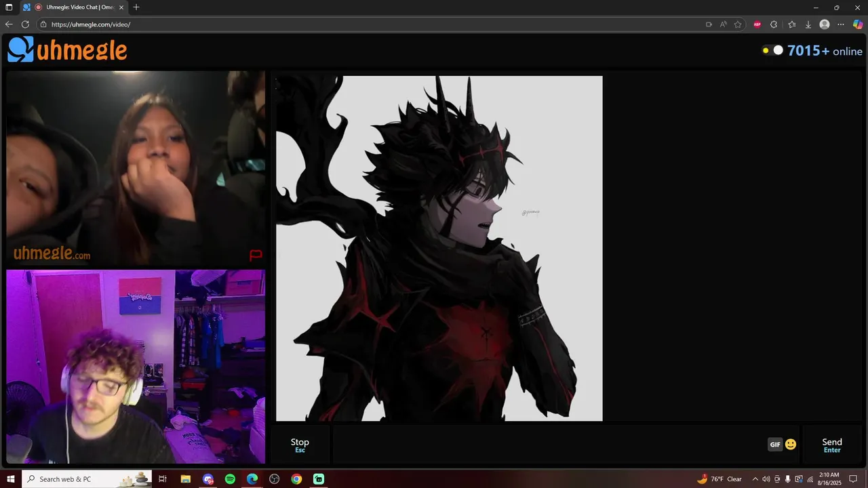Screen dimensions: 868x488
Task: Stop the current chat
Action: [x=300, y=445]
